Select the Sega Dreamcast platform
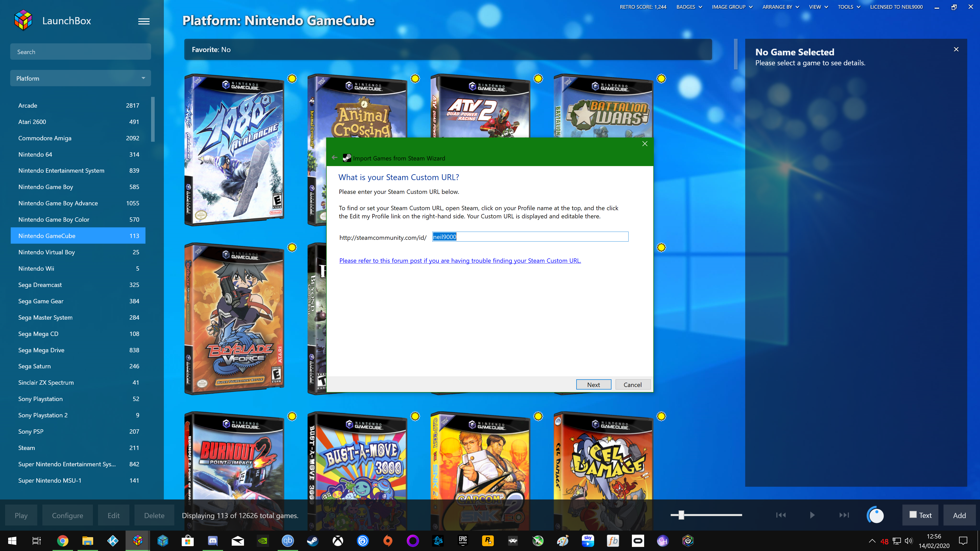The width and height of the screenshot is (980, 551). coord(78,285)
